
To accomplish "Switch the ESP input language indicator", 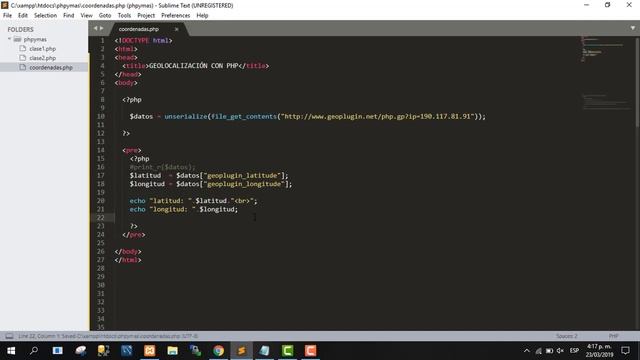I will [574, 351].
